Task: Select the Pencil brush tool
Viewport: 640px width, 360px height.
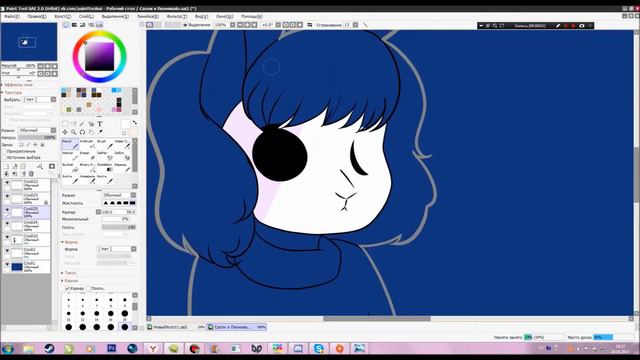Action: 70,144
